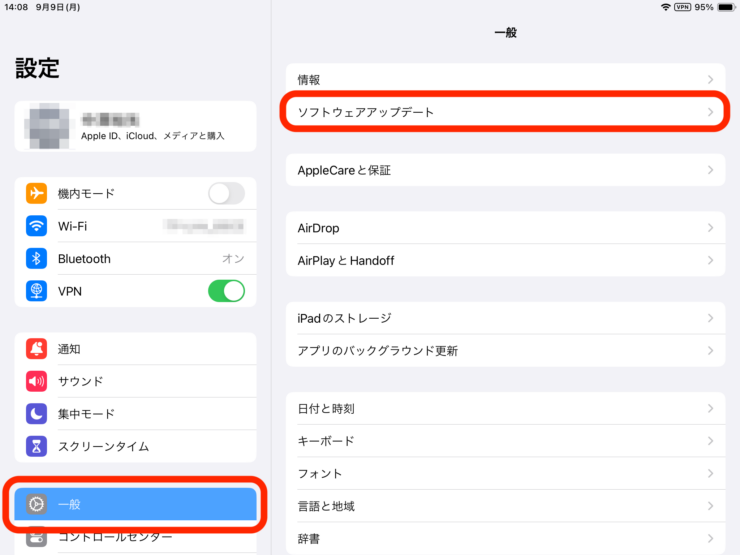Select サウンド in the sidebar
This screenshot has height=555, width=740.
[x=135, y=381]
